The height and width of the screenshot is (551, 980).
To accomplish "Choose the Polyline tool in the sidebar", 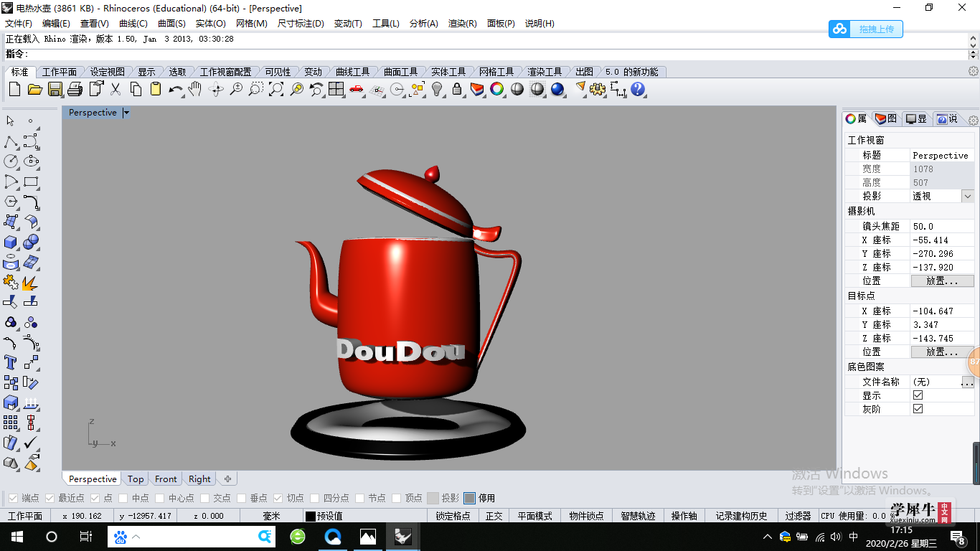I will (11, 141).
